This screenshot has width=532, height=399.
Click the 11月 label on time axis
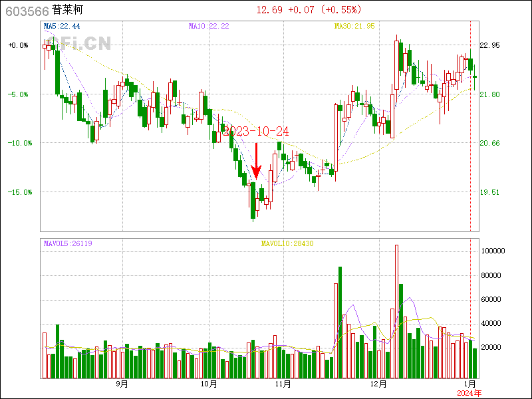(x=283, y=384)
